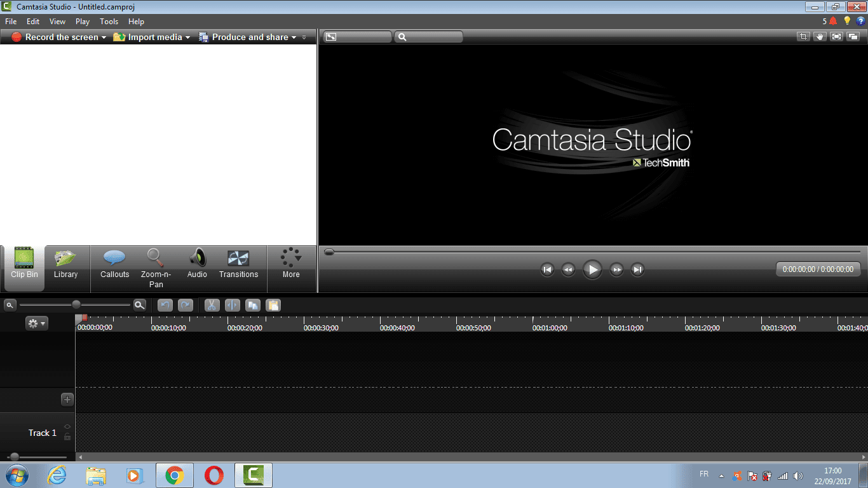
Task: Open the Transitions tool
Action: click(238, 264)
